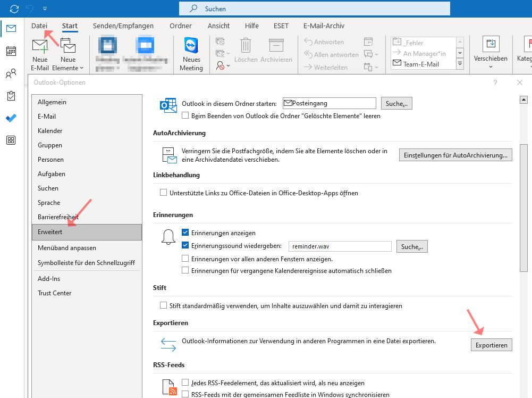Select the An Manager*in quick step

pyautogui.click(x=424, y=53)
